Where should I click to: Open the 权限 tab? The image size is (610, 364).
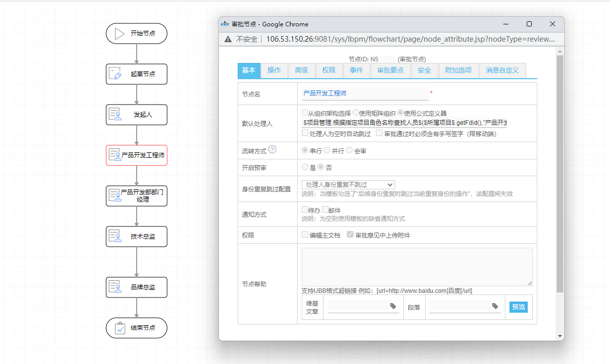(x=329, y=71)
